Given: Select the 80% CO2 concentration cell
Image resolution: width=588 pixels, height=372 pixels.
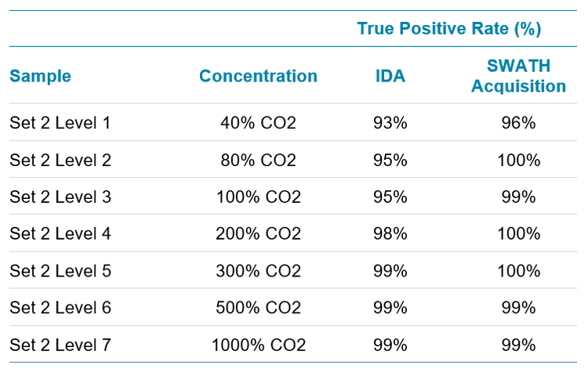Looking at the screenshot, I should pos(258,160).
